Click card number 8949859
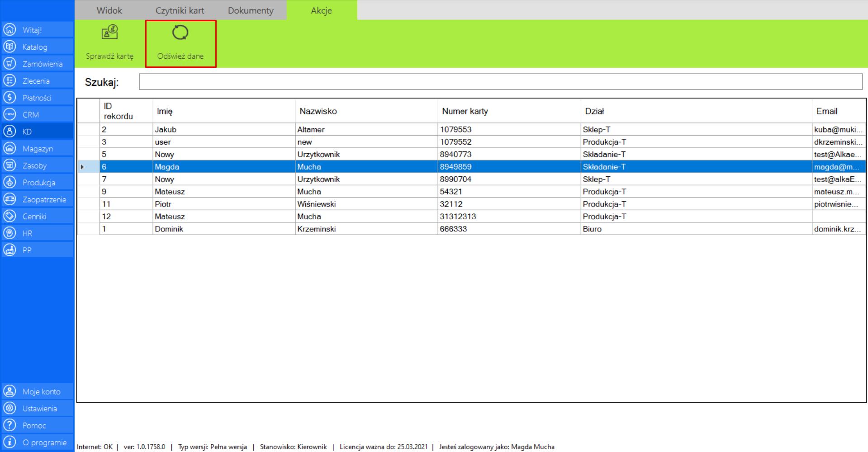The image size is (868, 452). (509, 167)
